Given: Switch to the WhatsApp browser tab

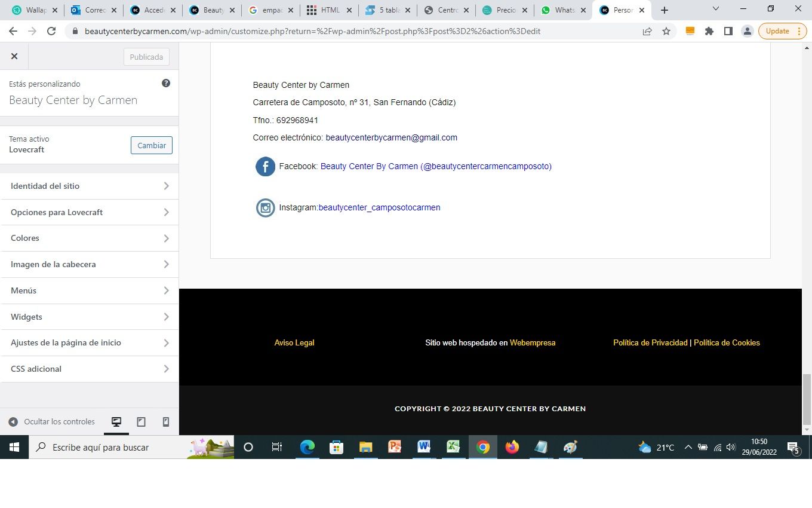Looking at the screenshot, I should click(564, 10).
